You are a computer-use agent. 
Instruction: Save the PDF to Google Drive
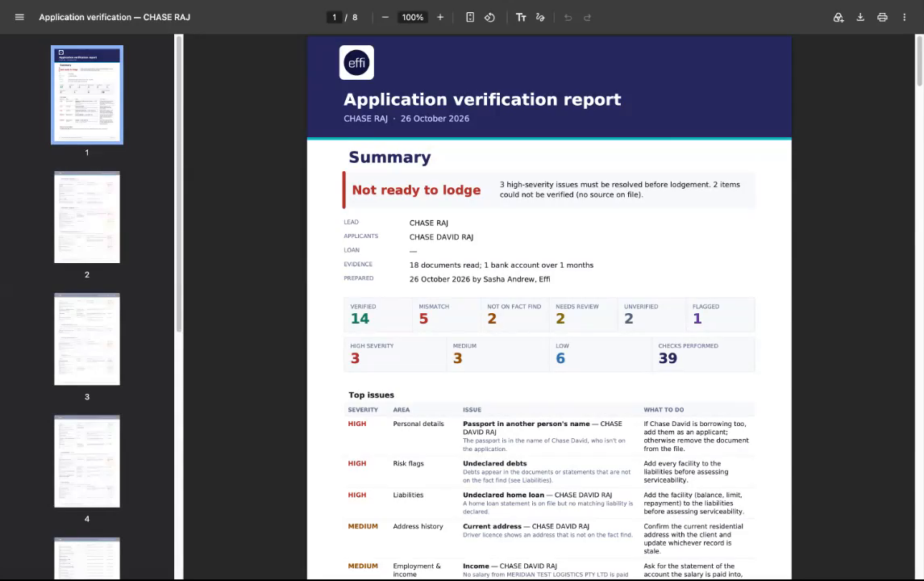click(x=838, y=17)
